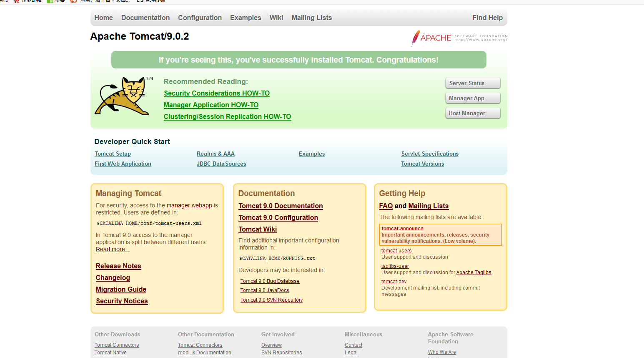Open Tomcat Connectors under Other Documentation
The height and width of the screenshot is (358, 644).
point(200,345)
